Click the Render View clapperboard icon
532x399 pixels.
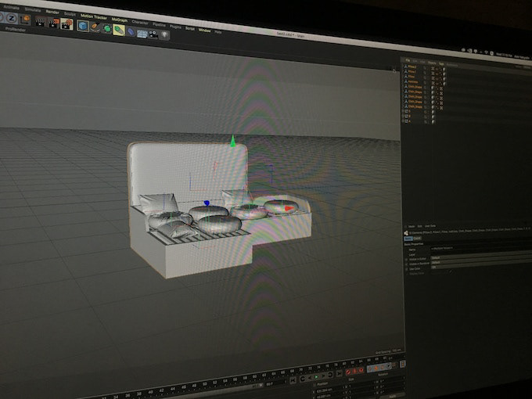click(41, 22)
